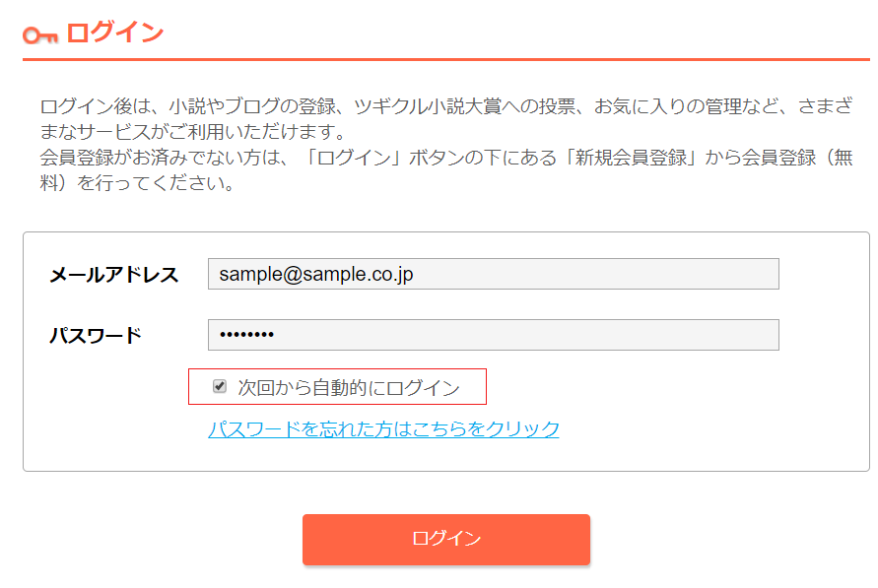Uncheck the 次回から自動的にログイン checkbox
This screenshot has width=878, height=588.
pyautogui.click(x=220, y=387)
